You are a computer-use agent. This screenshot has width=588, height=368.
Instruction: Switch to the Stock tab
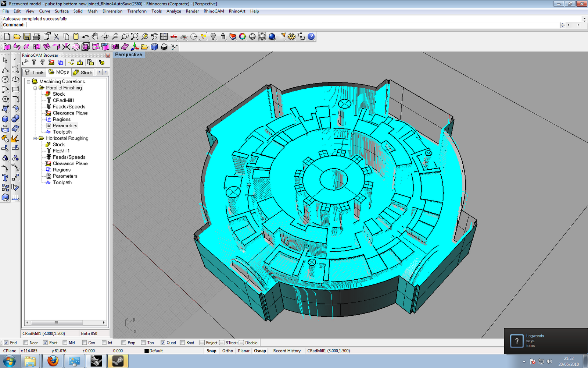[x=83, y=72]
